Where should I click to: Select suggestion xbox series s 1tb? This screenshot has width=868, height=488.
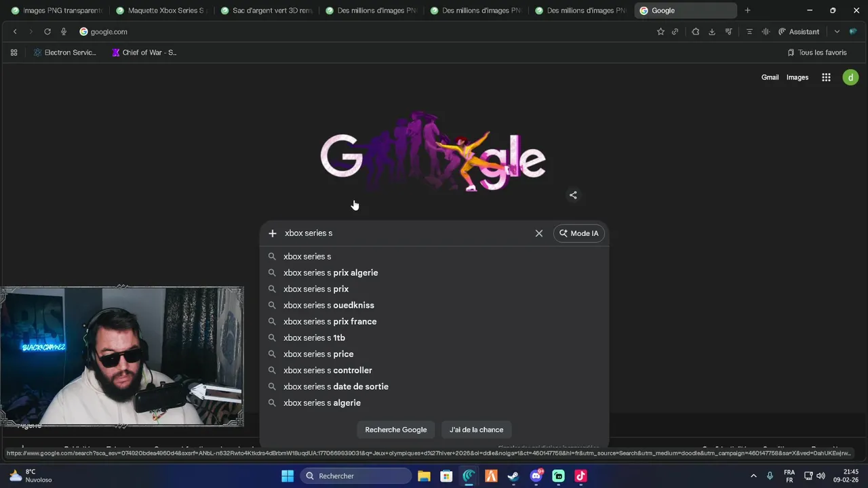point(434,338)
